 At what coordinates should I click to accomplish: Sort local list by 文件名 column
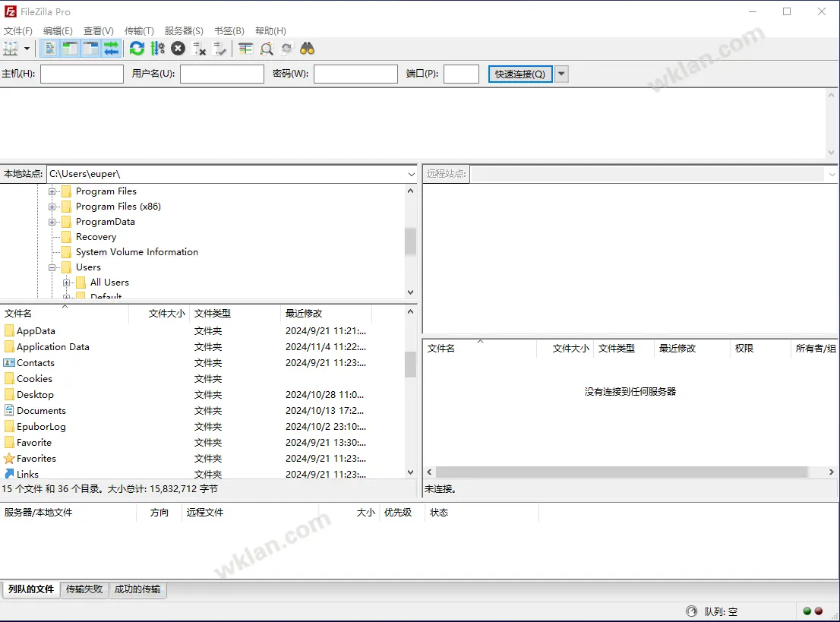pos(65,314)
